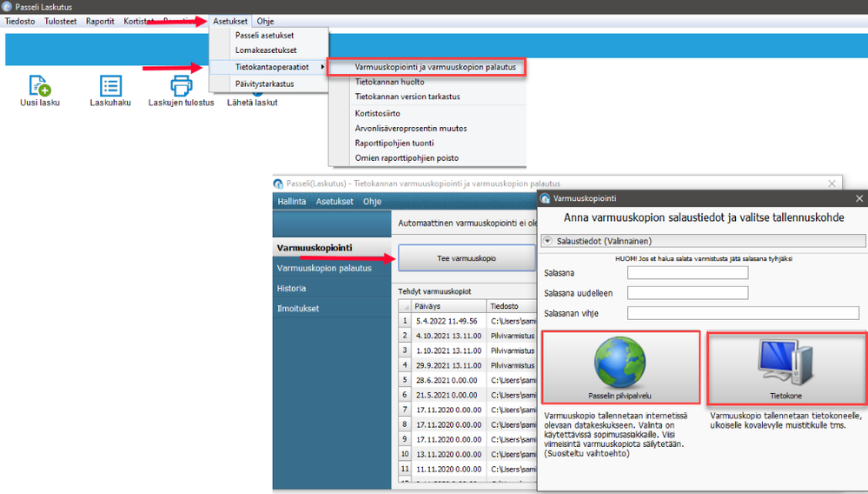
Task: Open the Ohje menu in main window
Action: 265,21
